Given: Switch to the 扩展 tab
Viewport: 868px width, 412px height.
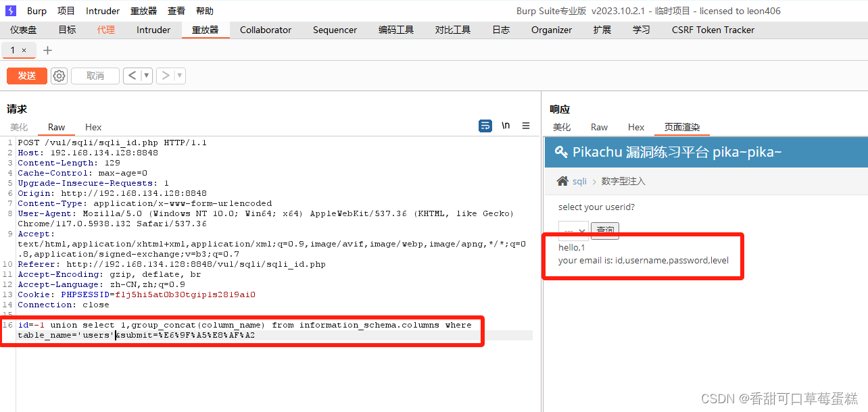Looking at the screenshot, I should pos(602,30).
